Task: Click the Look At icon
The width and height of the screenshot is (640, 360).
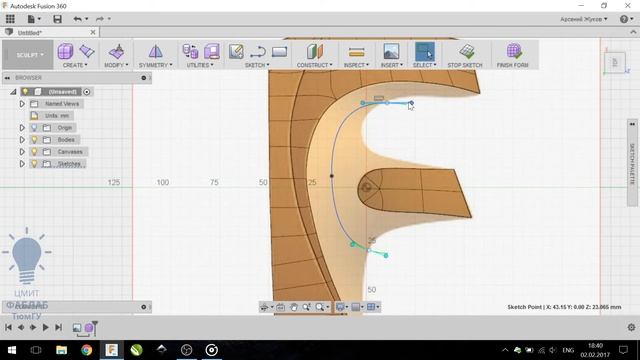Action: click(x=280, y=307)
